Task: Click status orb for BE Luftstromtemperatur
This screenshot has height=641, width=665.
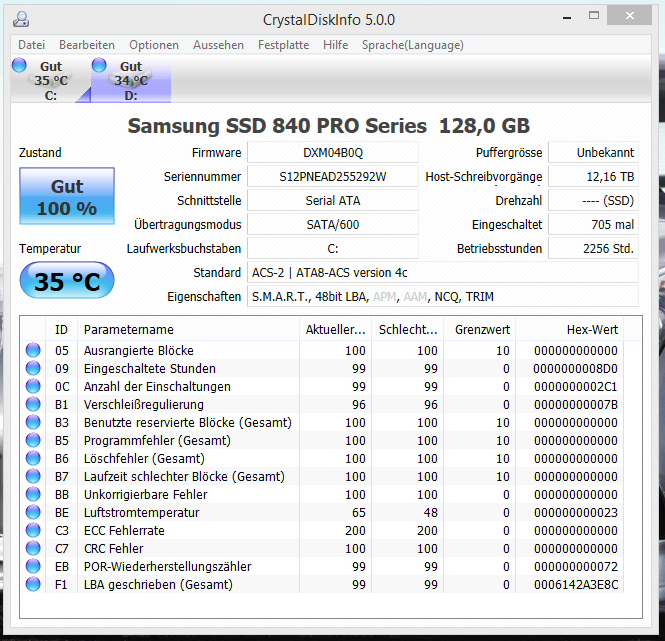Action: (x=33, y=512)
